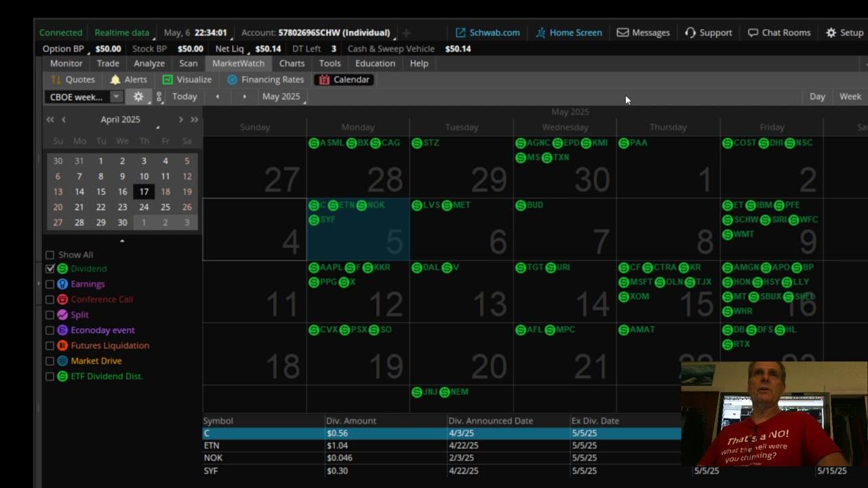The image size is (868, 488).
Task: Mini-calendar next month single arrow
Action: (x=180, y=119)
